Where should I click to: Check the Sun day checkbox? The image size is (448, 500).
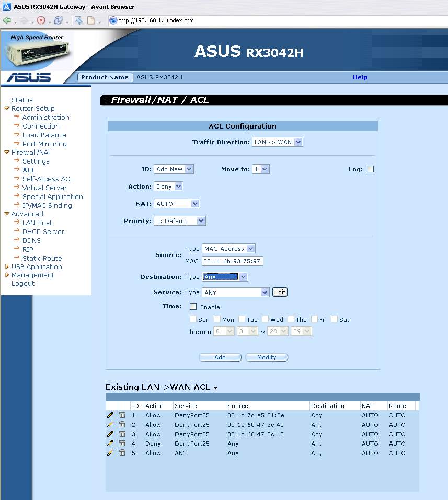coord(193,319)
